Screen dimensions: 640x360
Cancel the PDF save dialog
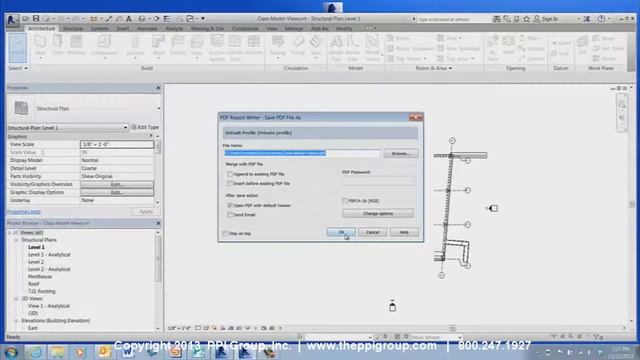pos(372,232)
